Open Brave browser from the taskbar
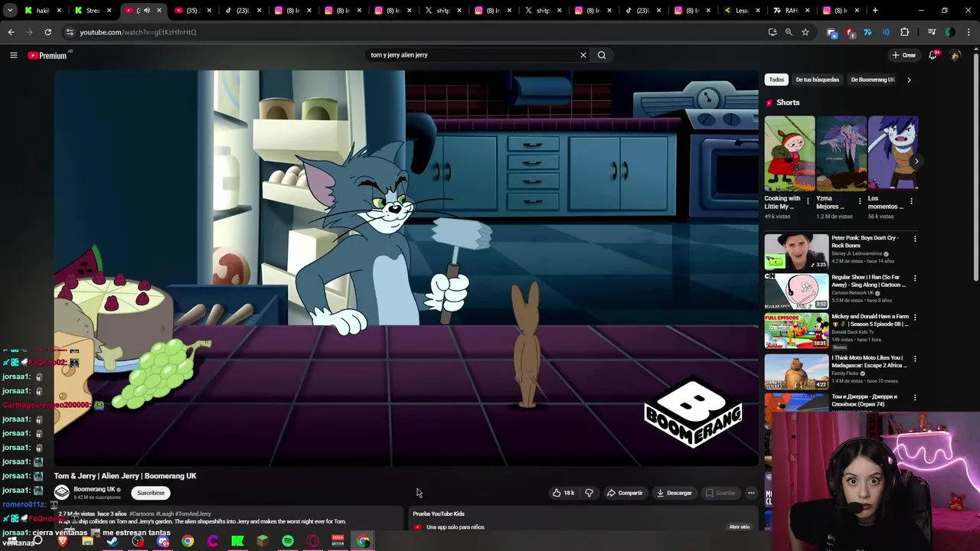Viewport: 980px width, 551px height. click(62, 541)
